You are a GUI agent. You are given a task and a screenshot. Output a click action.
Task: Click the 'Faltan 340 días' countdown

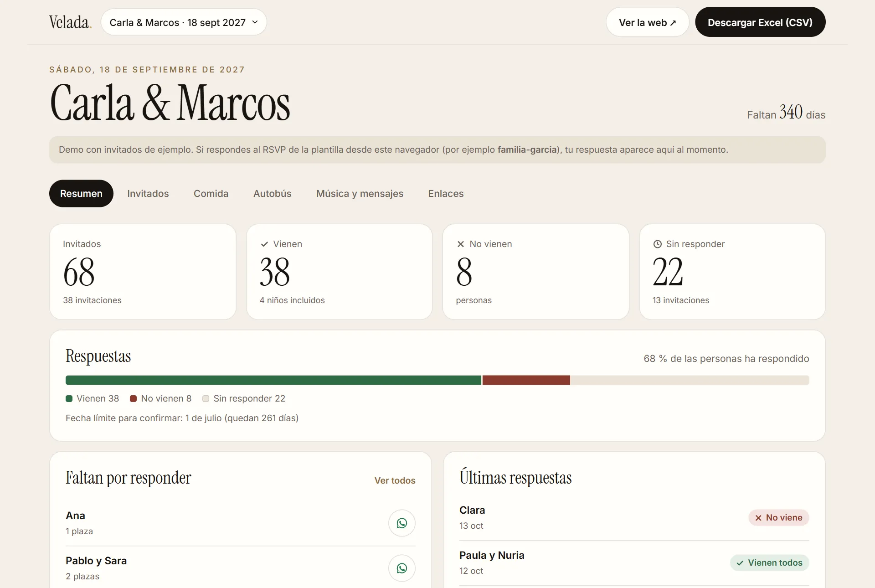786,113
